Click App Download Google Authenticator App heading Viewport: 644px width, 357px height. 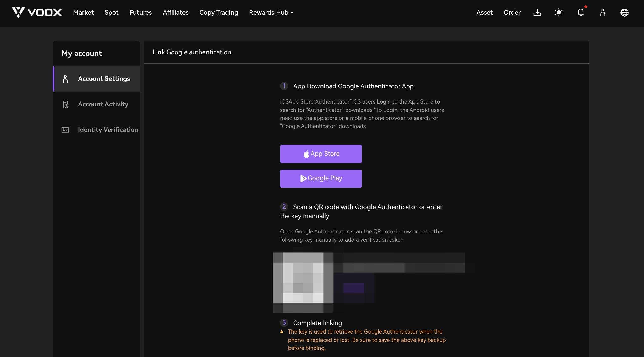353,86
